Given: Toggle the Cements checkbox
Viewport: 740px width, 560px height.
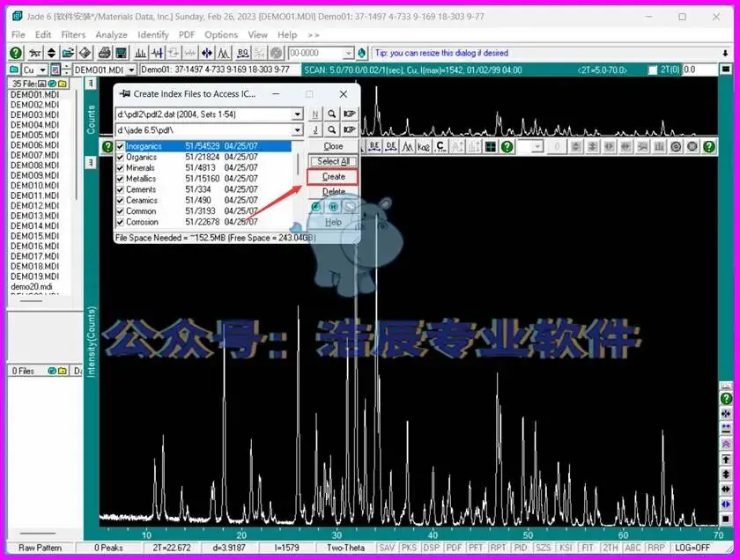Looking at the screenshot, I should (121, 189).
